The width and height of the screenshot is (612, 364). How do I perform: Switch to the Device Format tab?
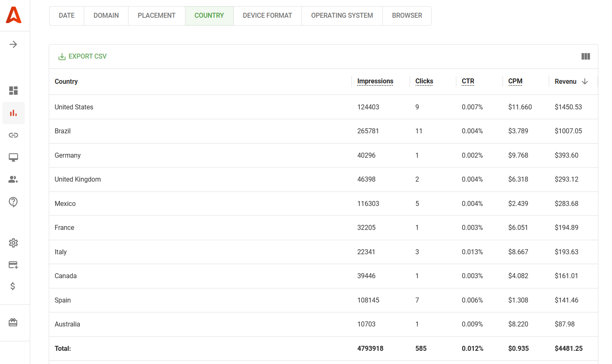(x=267, y=16)
